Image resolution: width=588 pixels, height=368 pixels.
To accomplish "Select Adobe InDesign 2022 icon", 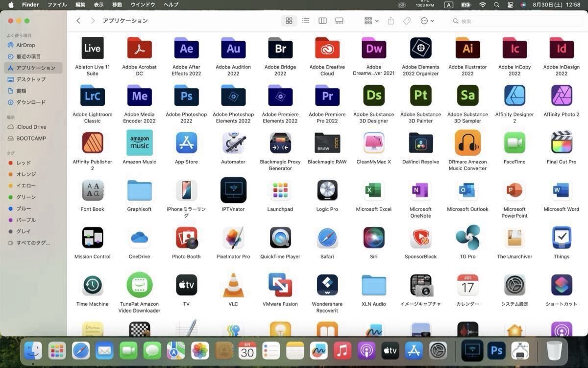I will click(562, 48).
